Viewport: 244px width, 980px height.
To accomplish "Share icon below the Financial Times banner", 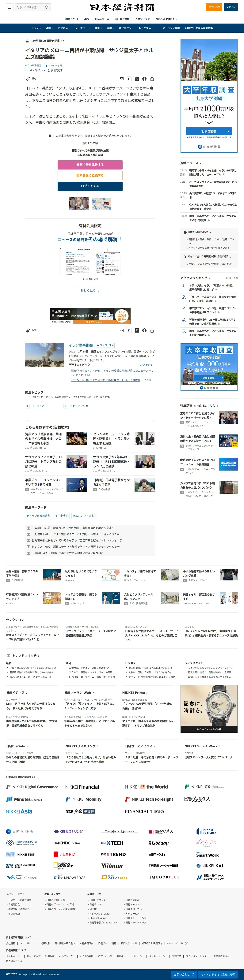I will [152, 331].
